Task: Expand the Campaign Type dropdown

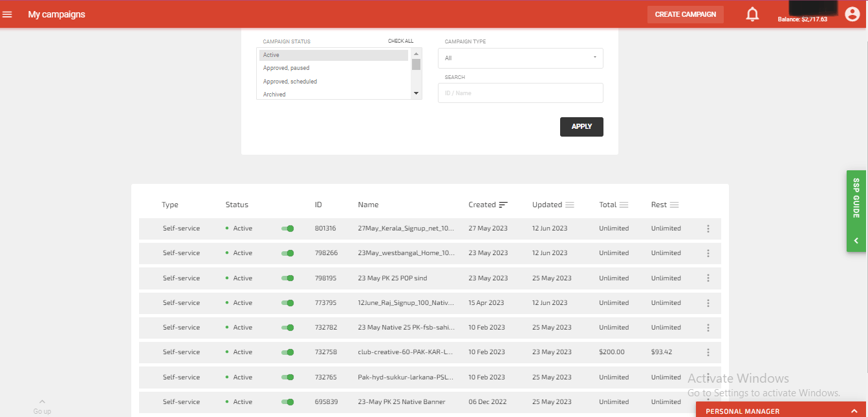Action: point(521,58)
